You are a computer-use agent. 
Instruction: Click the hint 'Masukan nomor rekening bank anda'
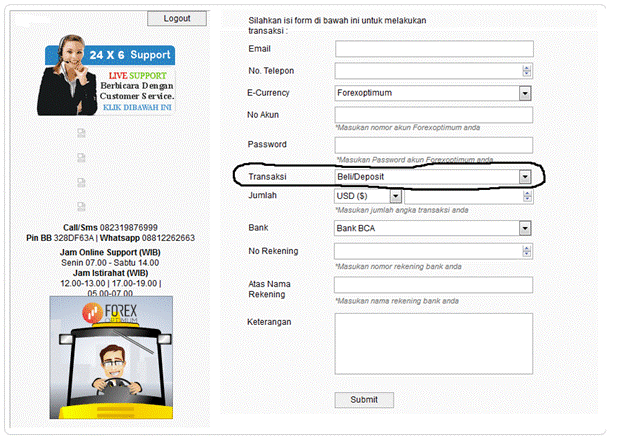[398, 266]
